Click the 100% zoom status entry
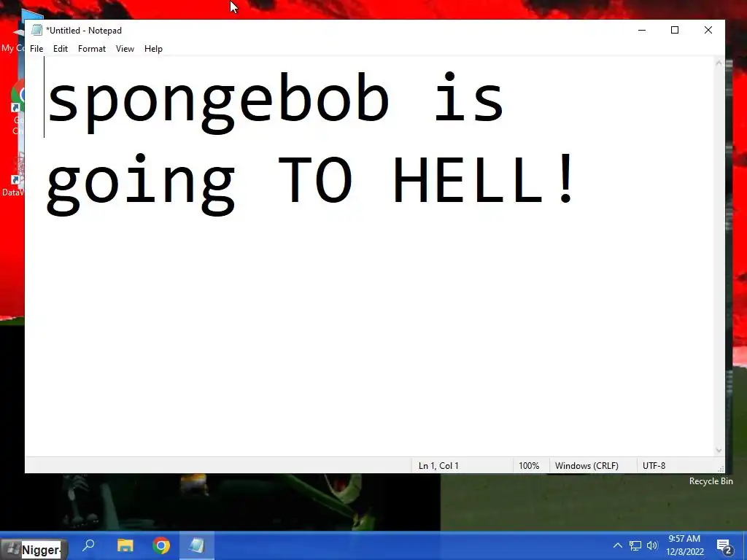The height and width of the screenshot is (560, 747). coord(529,466)
